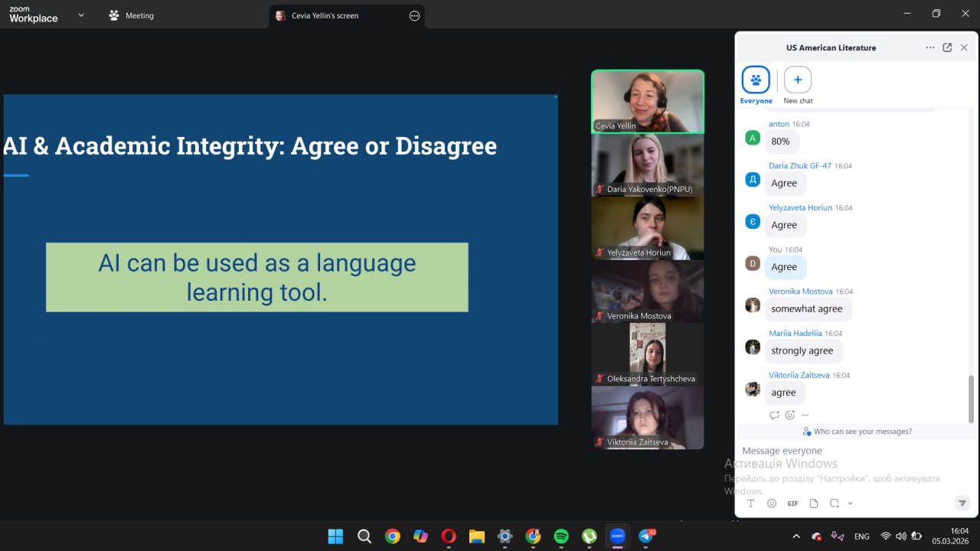Send the message with the send icon

pyautogui.click(x=962, y=503)
